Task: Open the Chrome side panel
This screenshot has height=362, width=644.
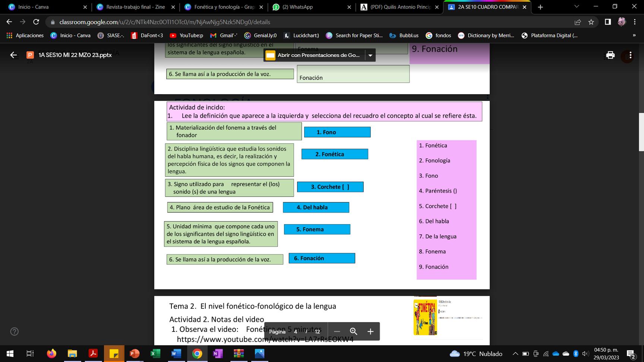Action: click(608, 22)
